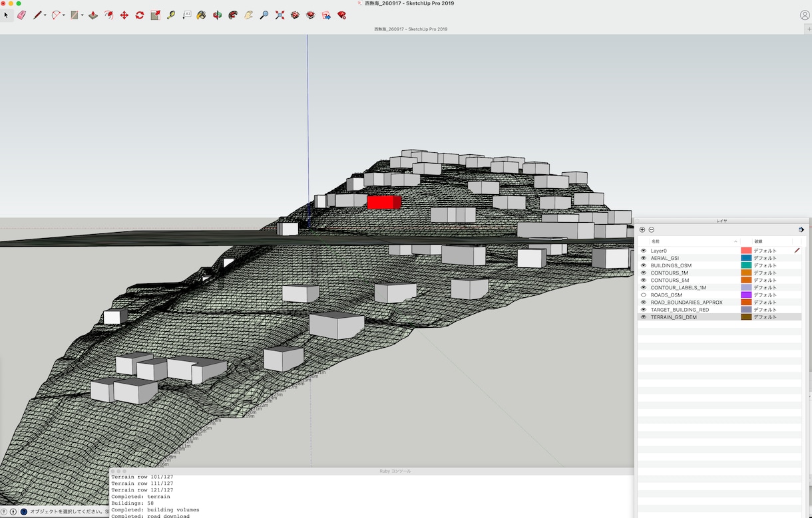Click the 破線 column header

[x=772, y=241]
